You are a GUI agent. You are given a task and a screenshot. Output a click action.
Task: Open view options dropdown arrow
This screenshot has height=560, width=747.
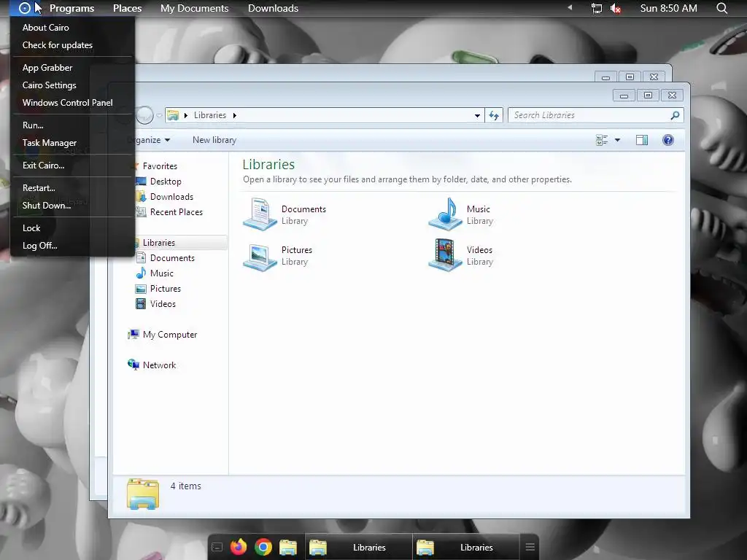pos(617,140)
